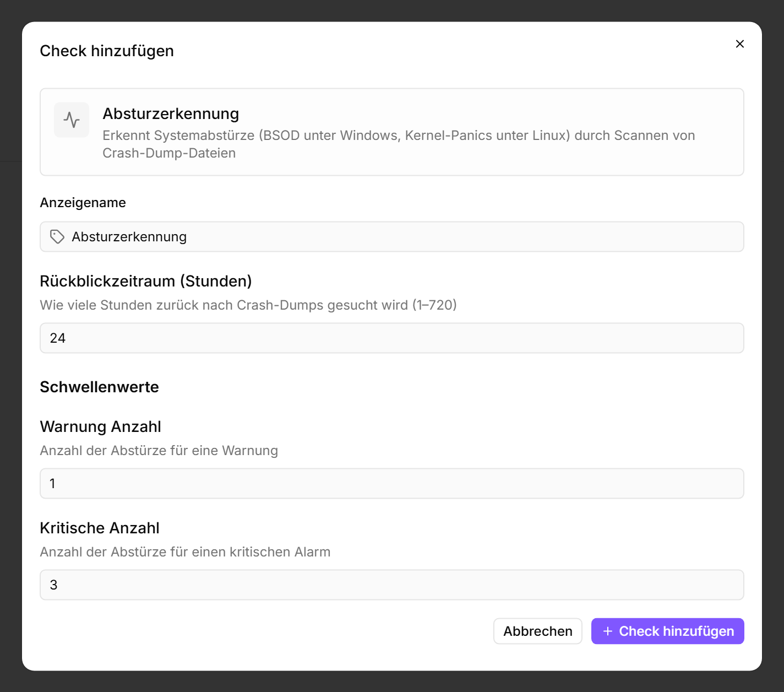Click hint 'Anzahl der Abstürze für eine Warnung'
784x692 pixels.
point(159,451)
